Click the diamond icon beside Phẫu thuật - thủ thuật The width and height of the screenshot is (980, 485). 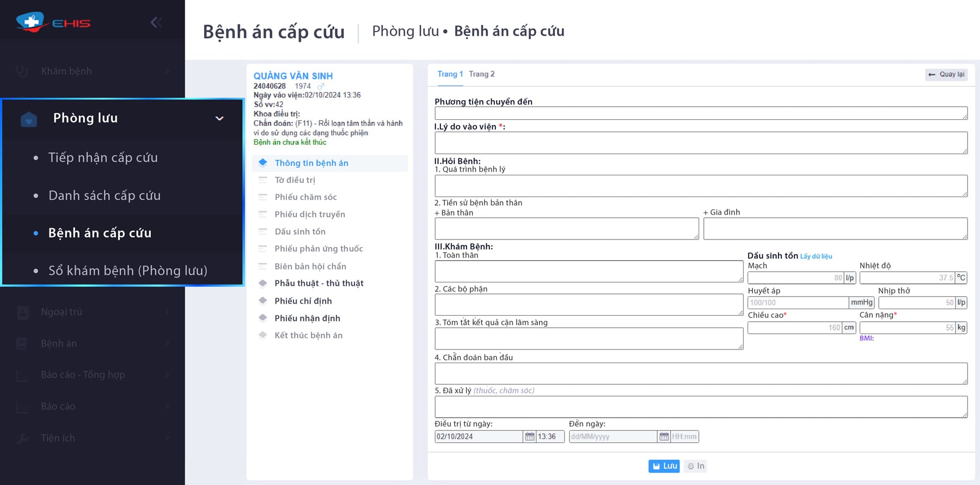[263, 283]
